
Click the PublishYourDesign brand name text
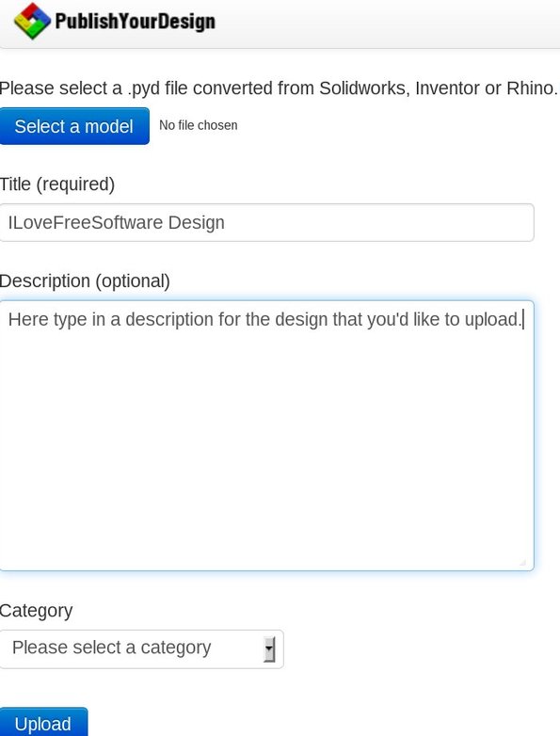coord(136,22)
